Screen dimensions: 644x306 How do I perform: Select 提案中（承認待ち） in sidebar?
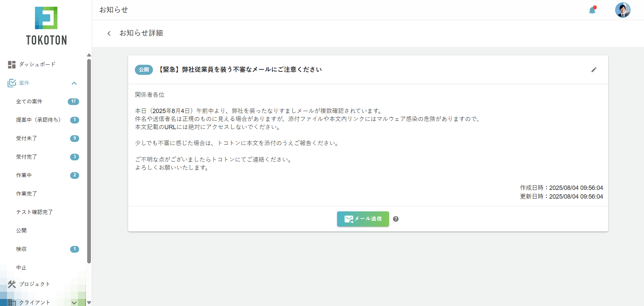click(38, 120)
